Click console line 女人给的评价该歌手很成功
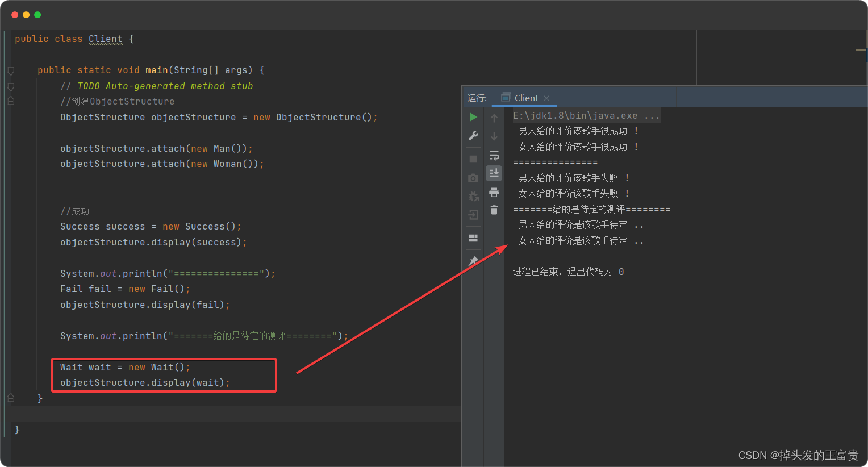Screen dimensions: 868x467 point(578,147)
